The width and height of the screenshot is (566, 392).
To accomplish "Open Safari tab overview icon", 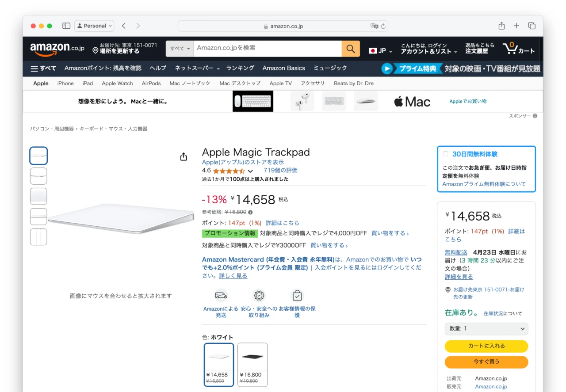I will tap(532, 26).
